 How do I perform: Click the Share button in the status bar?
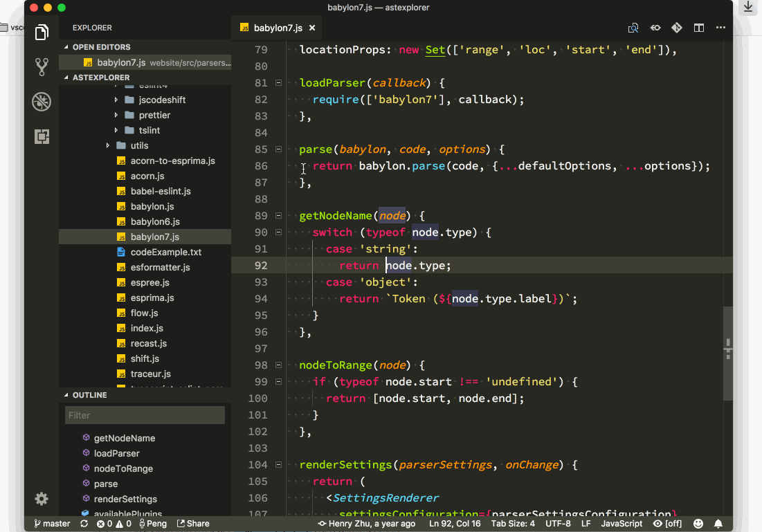pyautogui.click(x=193, y=523)
